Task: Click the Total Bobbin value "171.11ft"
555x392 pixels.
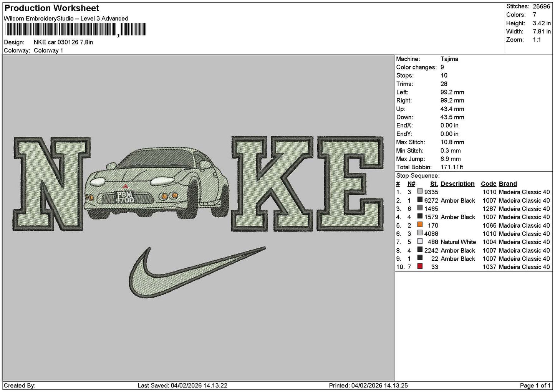Action: pos(452,167)
